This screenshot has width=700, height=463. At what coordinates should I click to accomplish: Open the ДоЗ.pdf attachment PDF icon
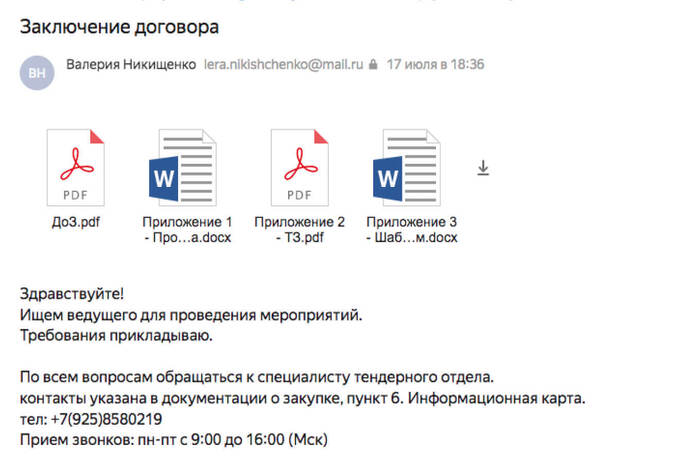[x=76, y=167]
